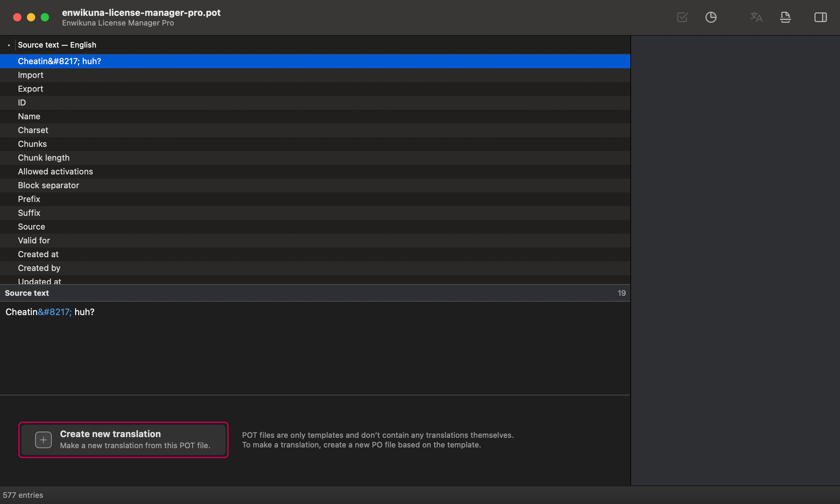
Task: Select the Source entry
Action: 315,226
